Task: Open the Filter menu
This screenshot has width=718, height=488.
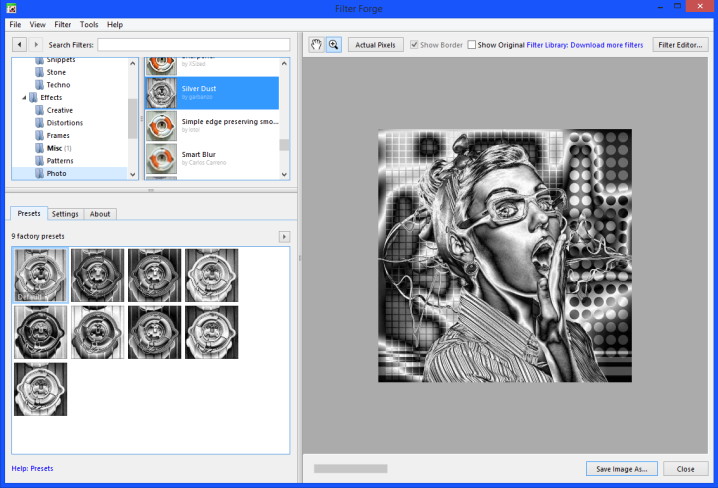Action: point(62,25)
